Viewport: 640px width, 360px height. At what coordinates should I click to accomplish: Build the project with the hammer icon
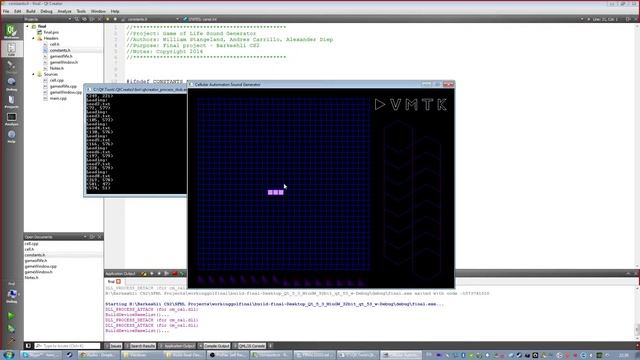(x=11, y=340)
